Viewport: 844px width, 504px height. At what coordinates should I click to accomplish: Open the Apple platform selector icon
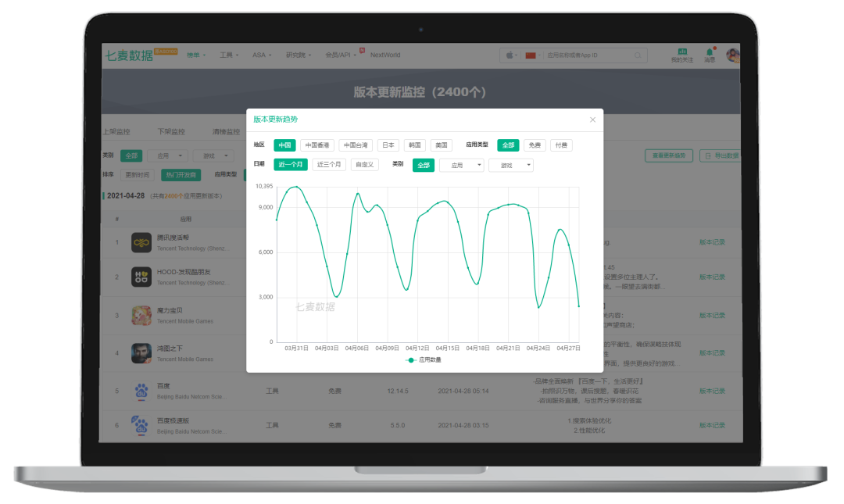[x=510, y=55]
